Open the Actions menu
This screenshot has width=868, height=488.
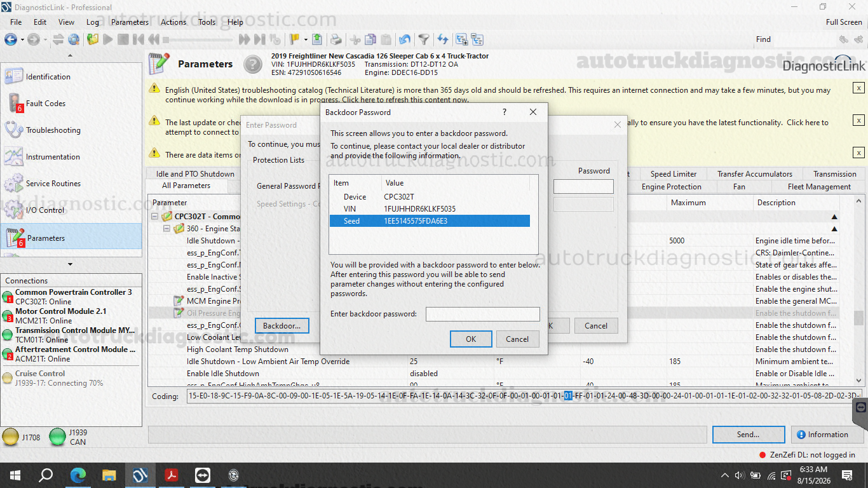[x=173, y=22]
